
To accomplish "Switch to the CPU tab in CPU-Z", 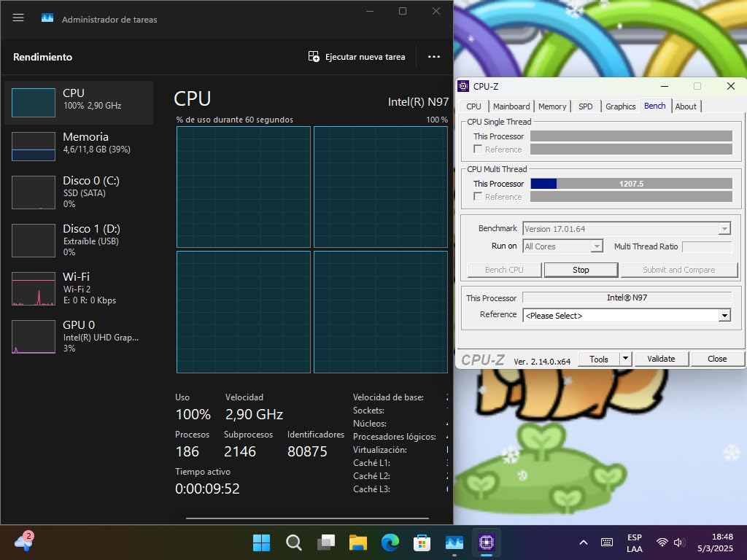I will click(473, 106).
